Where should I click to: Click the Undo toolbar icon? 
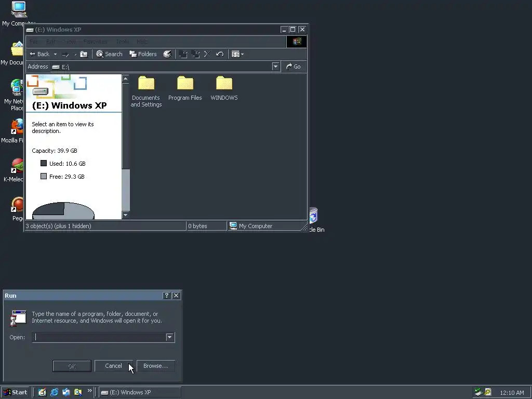(x=220, y=54)
